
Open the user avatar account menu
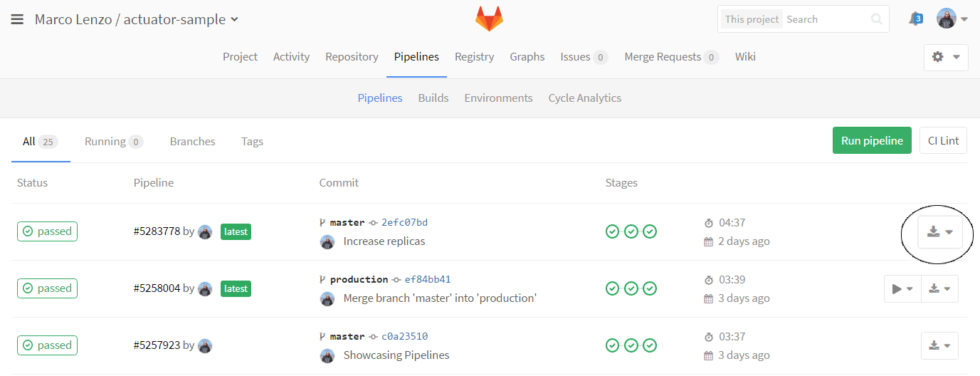pos(952,19)
